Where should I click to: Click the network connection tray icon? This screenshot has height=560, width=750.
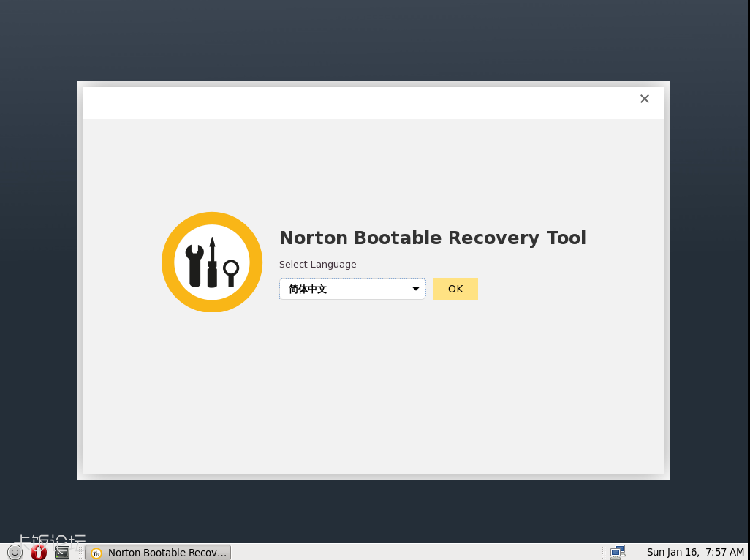point(618,552)
